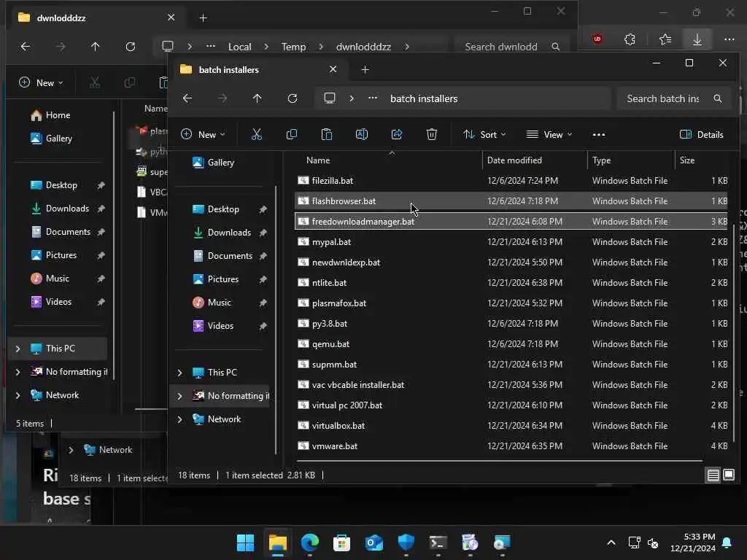Viewport: 747px width, 560px height.
Task: Expand Network in batch installers sidebar
Action: tap(179, 419)
